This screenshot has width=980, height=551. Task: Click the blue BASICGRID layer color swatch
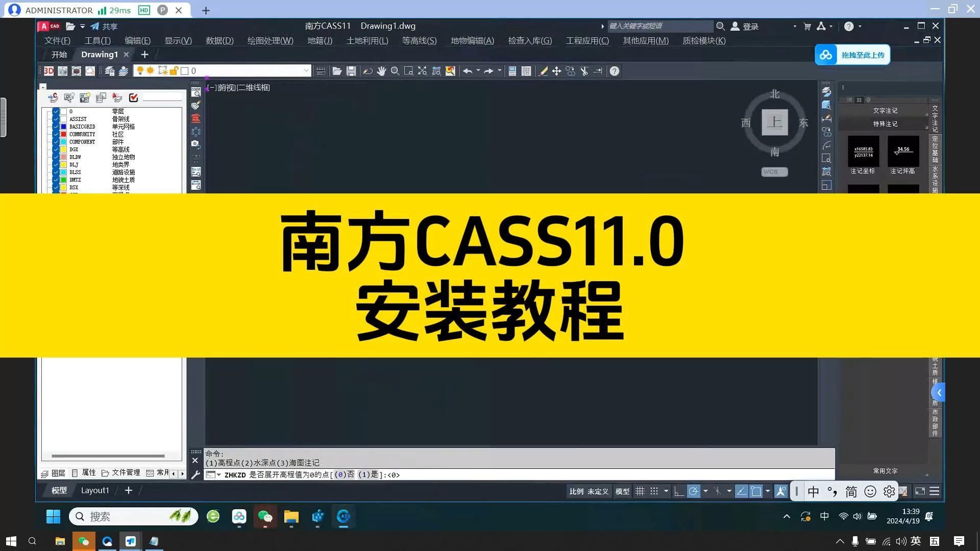(x=63, y=127)
